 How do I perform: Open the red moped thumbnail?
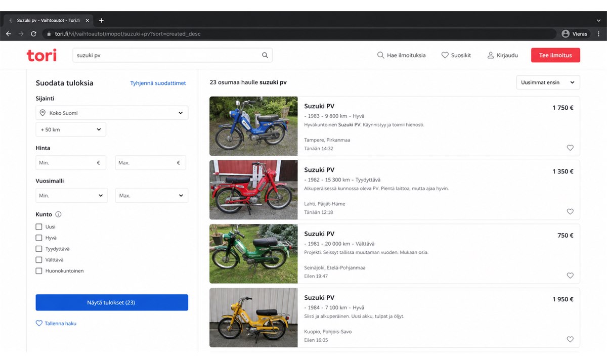click(x=253, y=190)
